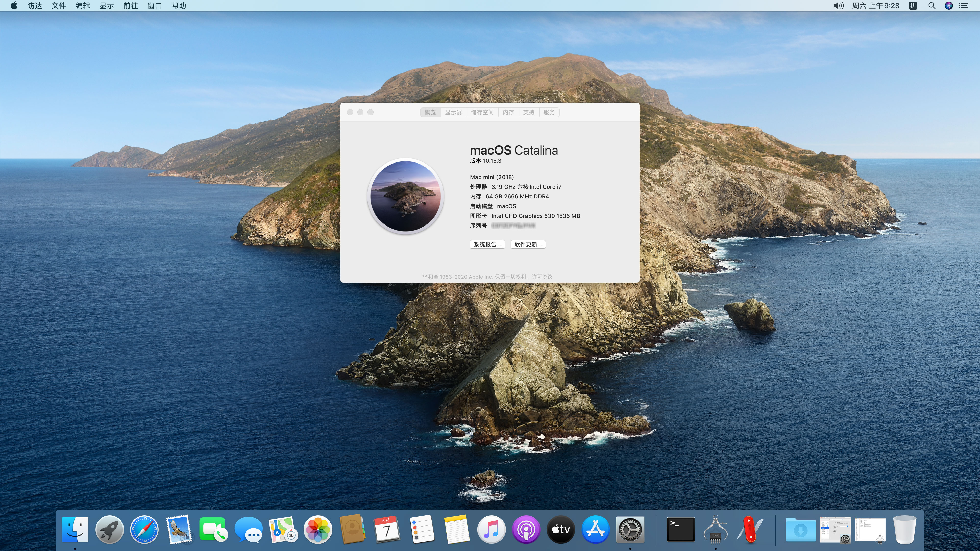Open the Trash in Dock
The image size is (980, 551).
[x=905, y=529]
